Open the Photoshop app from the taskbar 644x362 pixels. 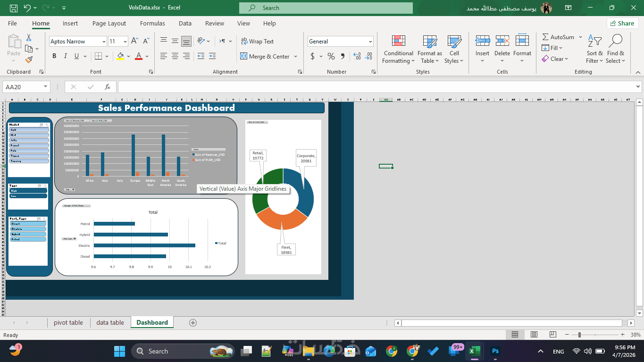(x=495, y=351)
